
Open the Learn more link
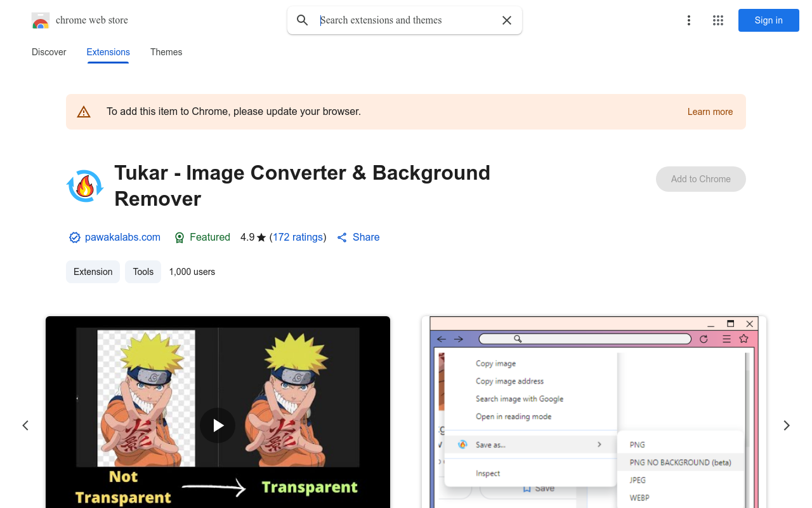(x=710, y=112)
